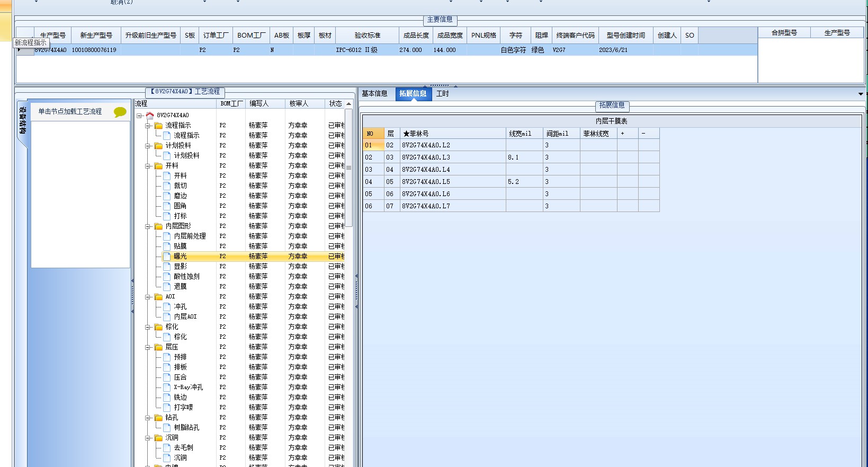Click line width value 5.2 in row 04

tap(524, 182)
